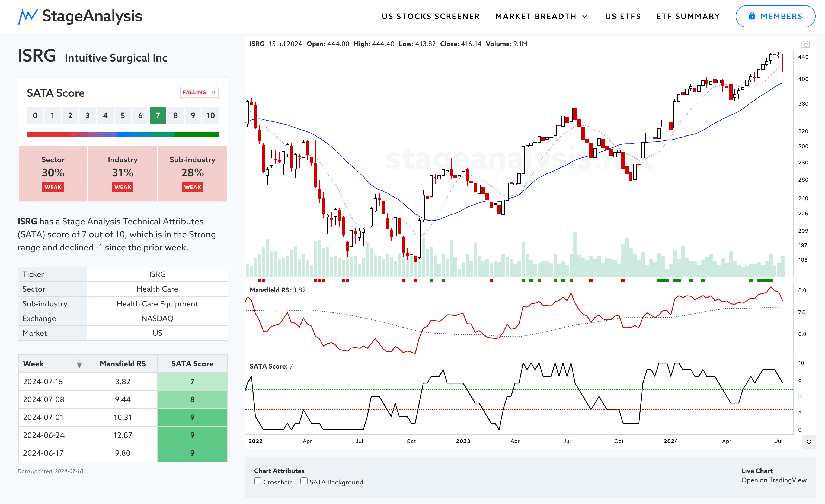Enable the Crosshair checkbox
The width and height of the screenshot is (825, 504).
(257, 481)
